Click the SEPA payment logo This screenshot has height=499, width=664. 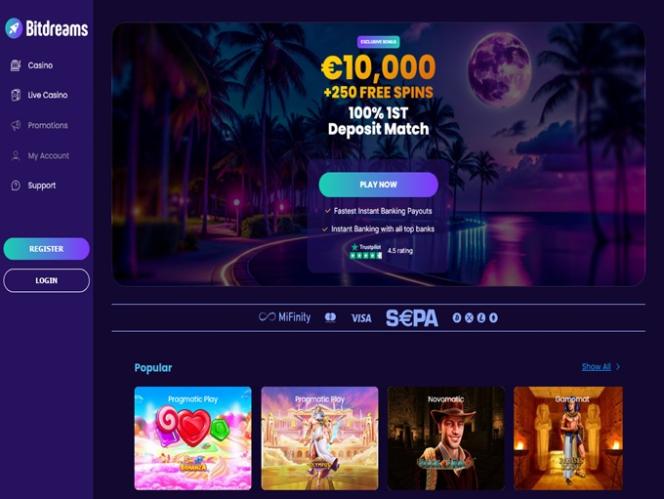pyautogui.click(x=412, y=318)
